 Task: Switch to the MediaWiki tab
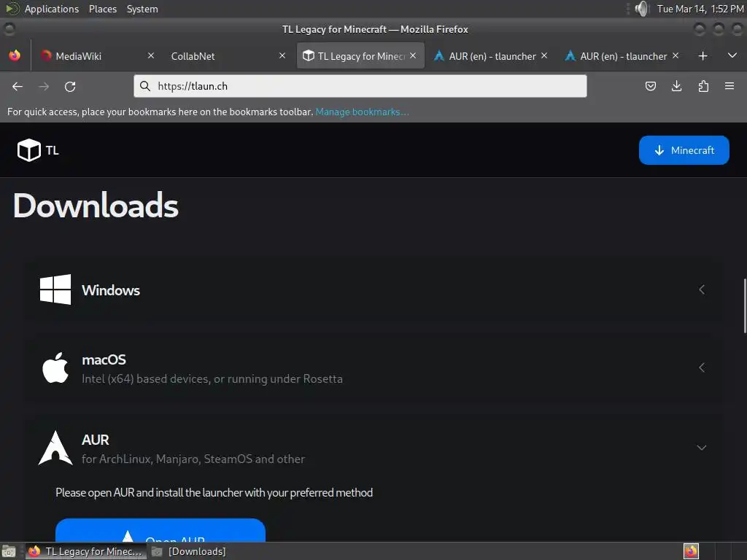tap(98, 55)
